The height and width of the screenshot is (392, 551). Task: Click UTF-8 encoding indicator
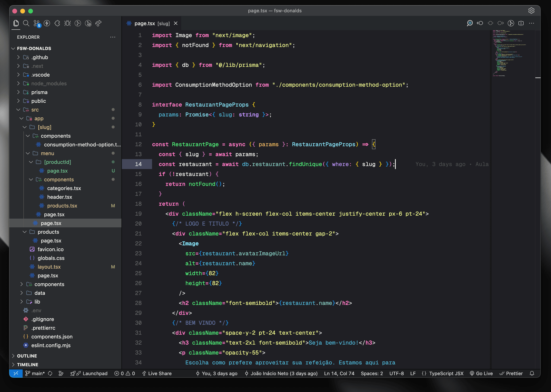point(396,373)
